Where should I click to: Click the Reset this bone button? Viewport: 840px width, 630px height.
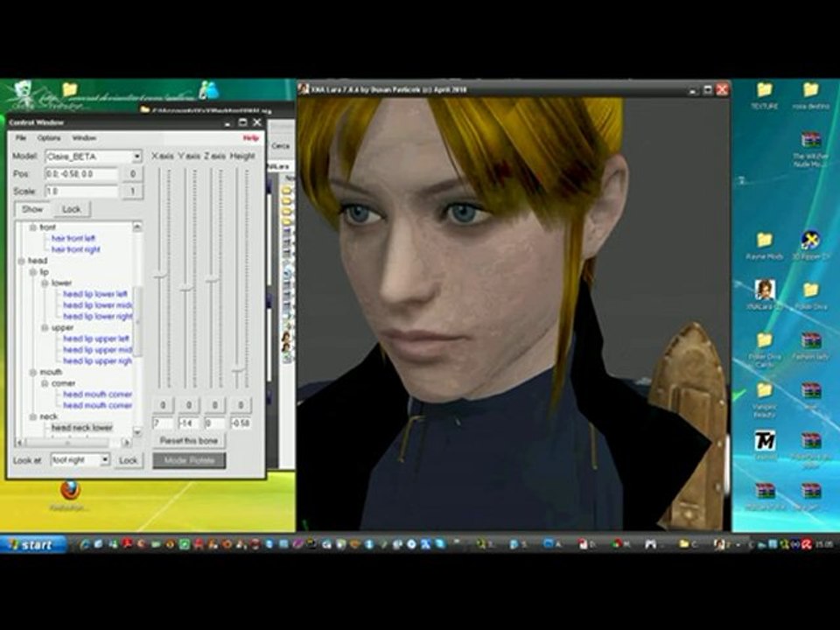click(189, 441)
